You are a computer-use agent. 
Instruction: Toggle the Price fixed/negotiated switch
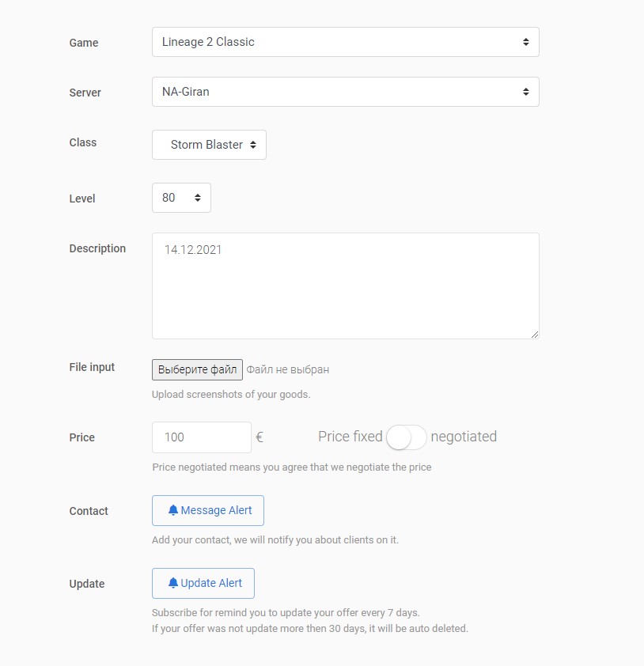pyautogui.click(x=407, y=437)
